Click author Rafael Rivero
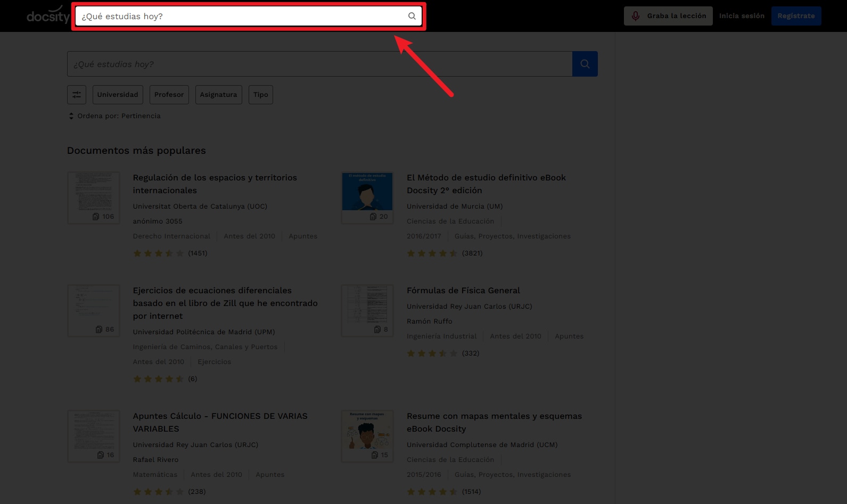The image size is (847, 504). tap(156, 460)
